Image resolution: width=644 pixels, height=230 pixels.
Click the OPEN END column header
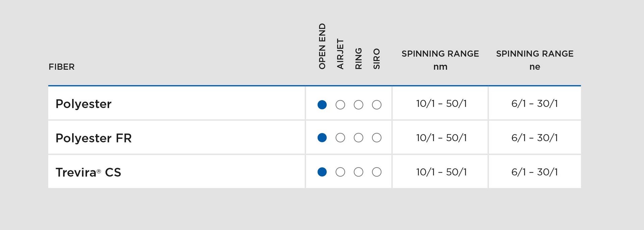322,46
